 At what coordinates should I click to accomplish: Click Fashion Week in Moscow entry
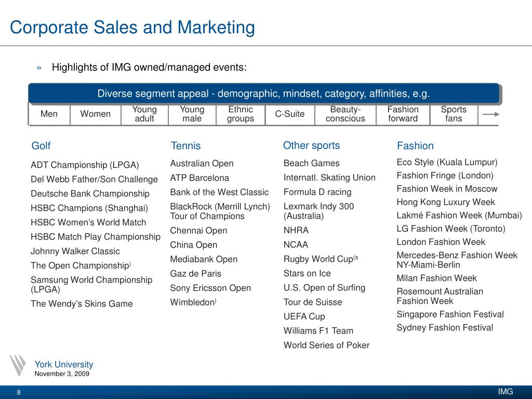(447, 189)
